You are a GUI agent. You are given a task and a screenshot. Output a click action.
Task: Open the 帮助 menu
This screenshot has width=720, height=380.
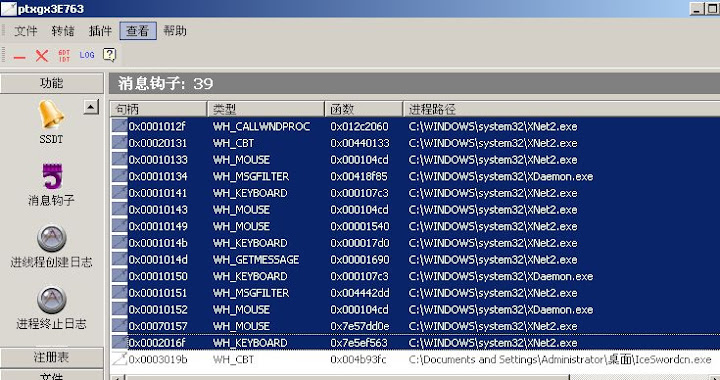pos(175,31)
